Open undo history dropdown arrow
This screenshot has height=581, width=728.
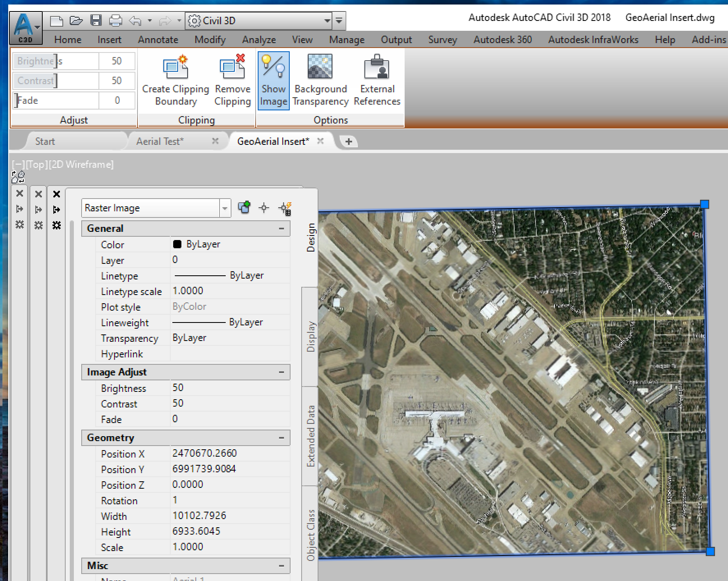(x=149, y=21)
